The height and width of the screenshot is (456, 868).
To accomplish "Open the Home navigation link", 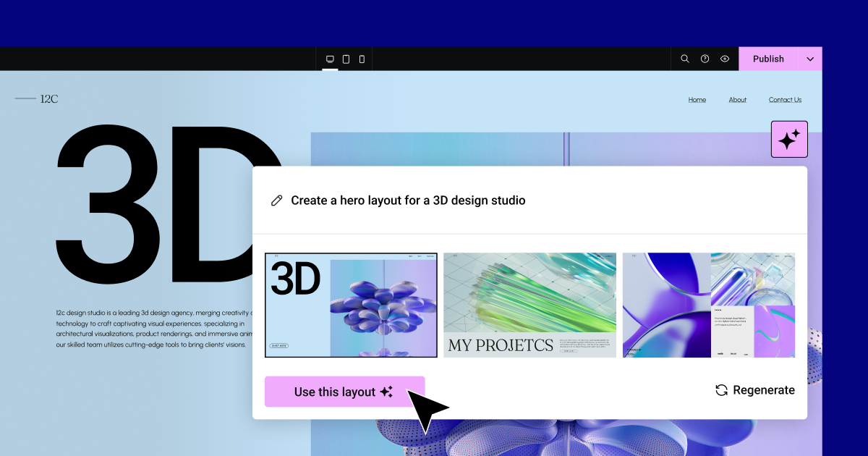I will click(697, 100).
